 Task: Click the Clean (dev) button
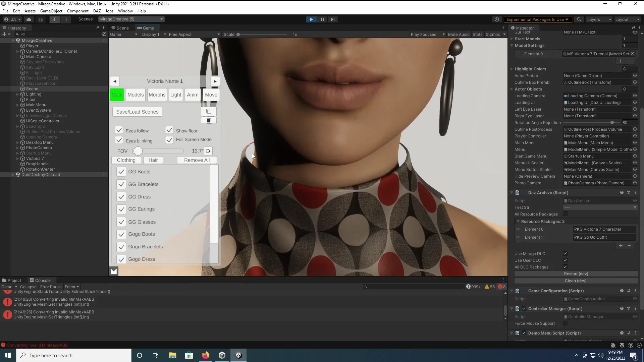pos(576,281)
